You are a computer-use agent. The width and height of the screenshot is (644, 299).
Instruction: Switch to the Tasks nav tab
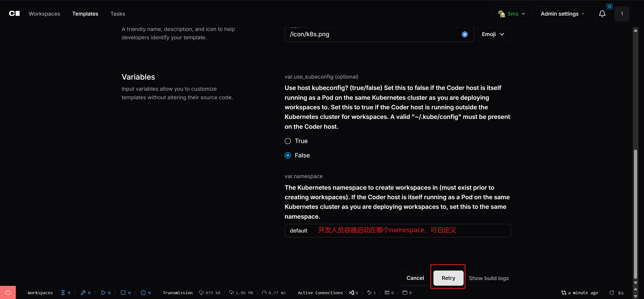pyautogui.click(x=118, y=14)
